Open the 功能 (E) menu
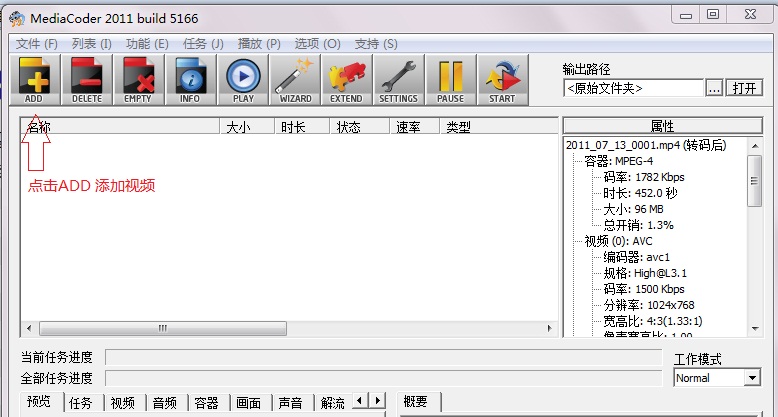 click(x=147, y=44)
